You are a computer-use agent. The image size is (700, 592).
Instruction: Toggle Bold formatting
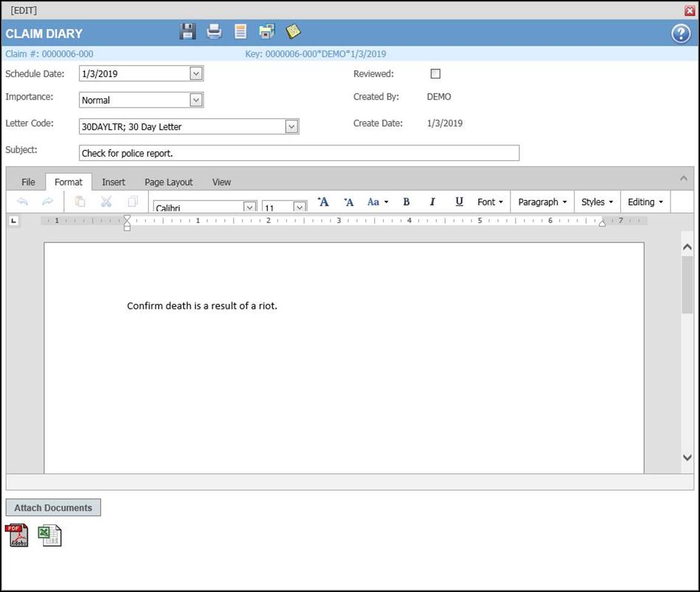coord(406,202)
